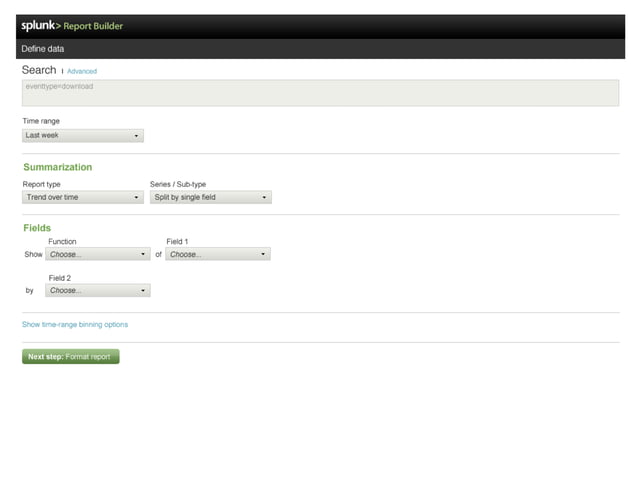
Task: Open the Field 1 Choose dropdown
Action: point(218,254)
